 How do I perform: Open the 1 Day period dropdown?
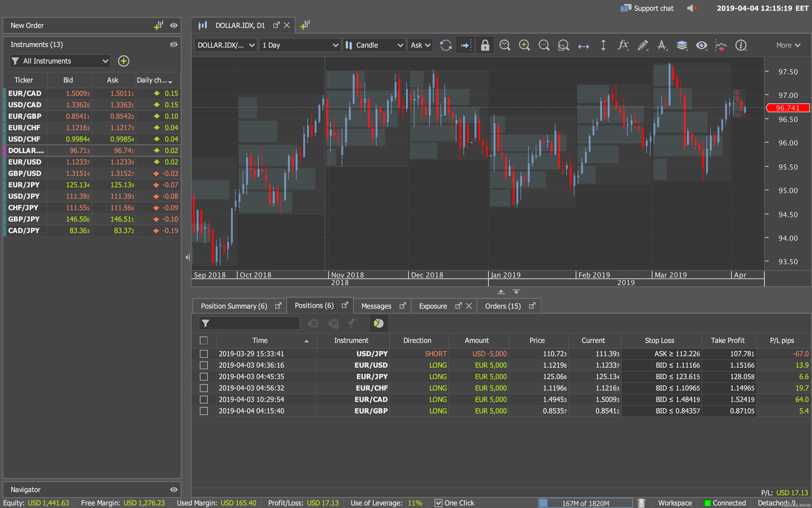(x=300, y=45)
